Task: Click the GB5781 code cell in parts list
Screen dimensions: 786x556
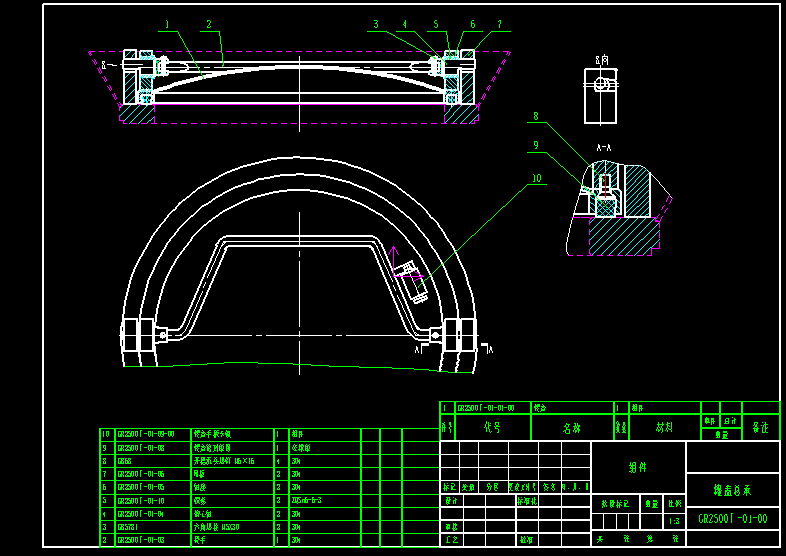Action: click(153, 527)
